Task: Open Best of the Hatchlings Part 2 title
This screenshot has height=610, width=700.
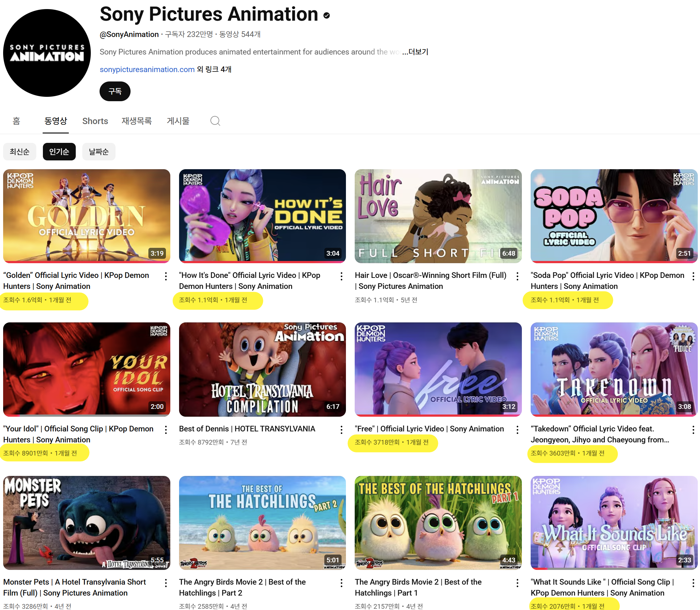Action: 243,587
